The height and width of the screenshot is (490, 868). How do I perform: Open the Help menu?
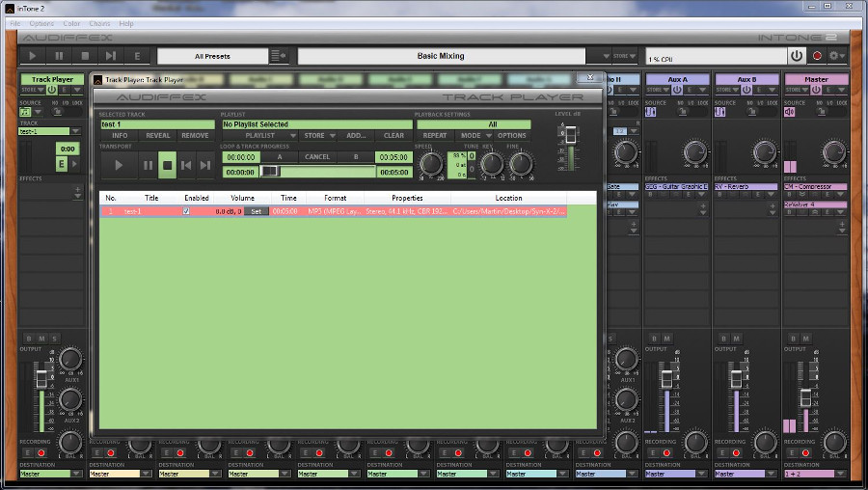tap(126, 24)
